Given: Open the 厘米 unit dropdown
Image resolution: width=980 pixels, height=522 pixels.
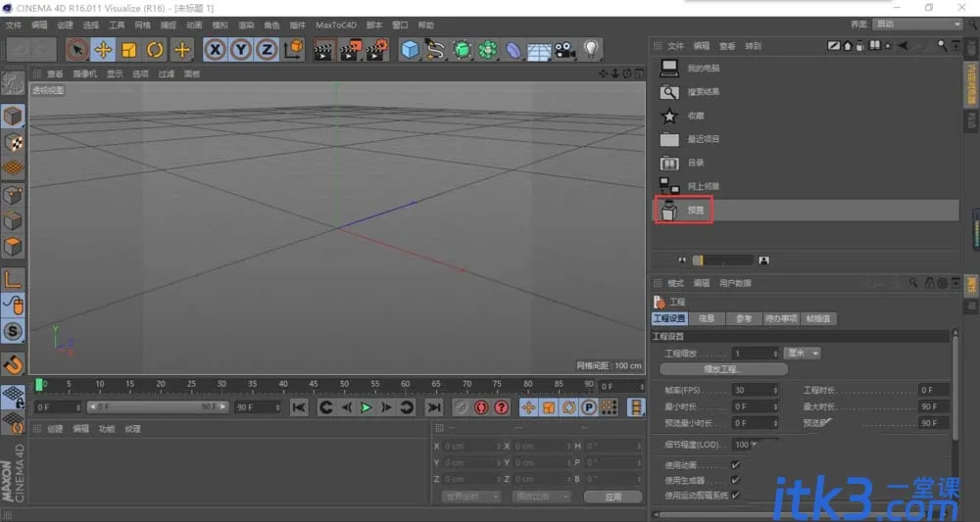Looking at the screenshot, I should click(x=802, y=354).
